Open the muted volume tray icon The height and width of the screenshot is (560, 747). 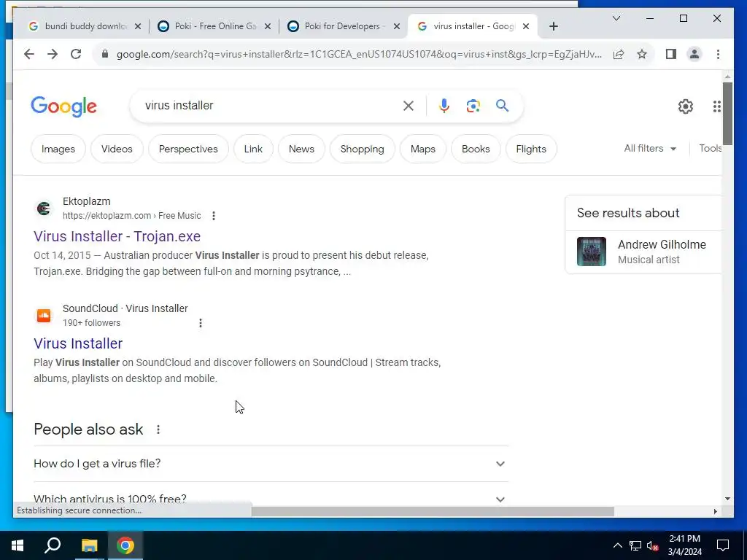(652, 545)
